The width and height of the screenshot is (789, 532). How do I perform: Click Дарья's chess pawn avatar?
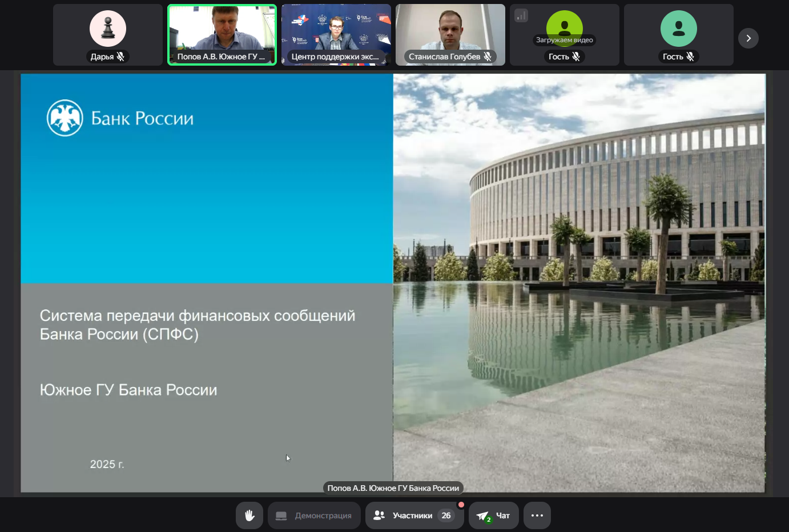click(x=108, y=29)
